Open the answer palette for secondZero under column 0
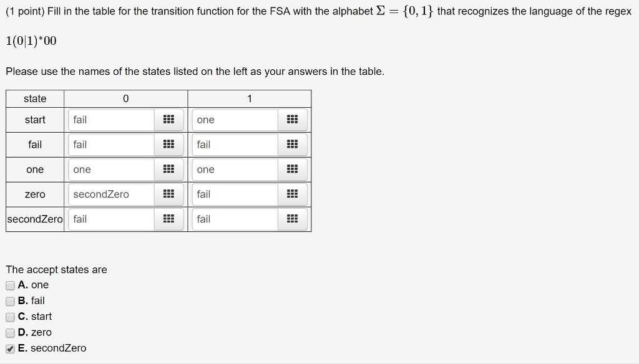 [168, 219]
